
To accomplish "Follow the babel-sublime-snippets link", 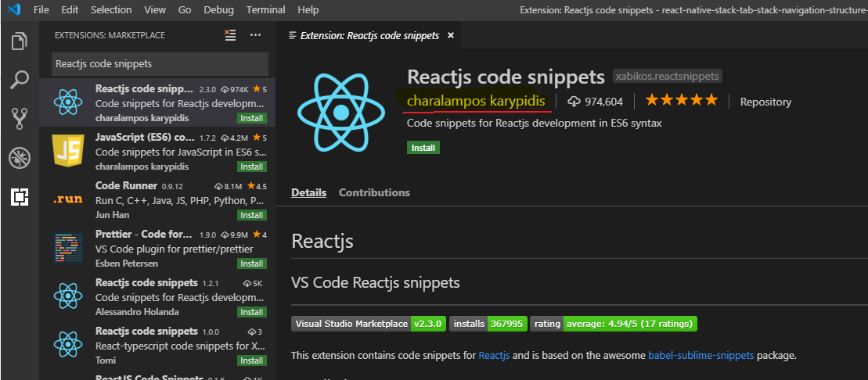I will coord(701,356).
